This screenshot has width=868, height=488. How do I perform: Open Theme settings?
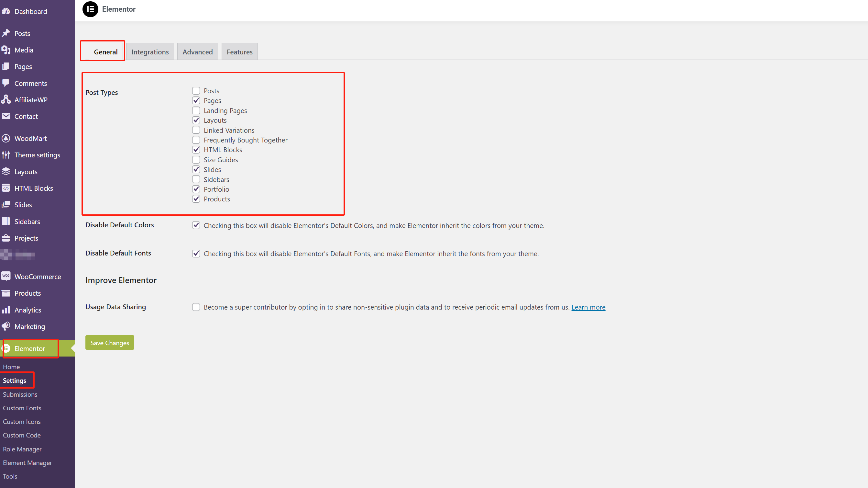37,155
